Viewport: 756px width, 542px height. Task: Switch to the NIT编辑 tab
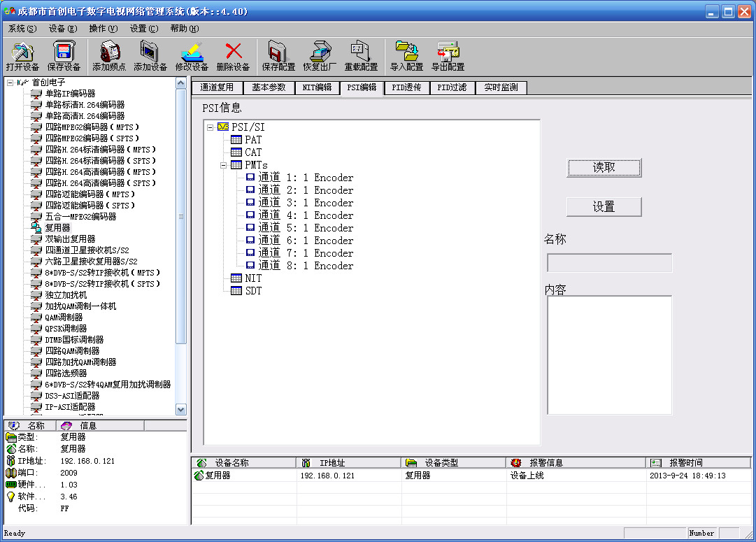click(317, 87)
